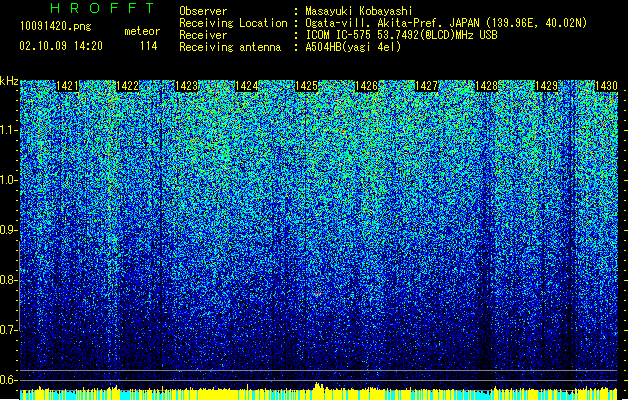Click the meteor count 114
This screenshot has width=629, height=400.
148,46
